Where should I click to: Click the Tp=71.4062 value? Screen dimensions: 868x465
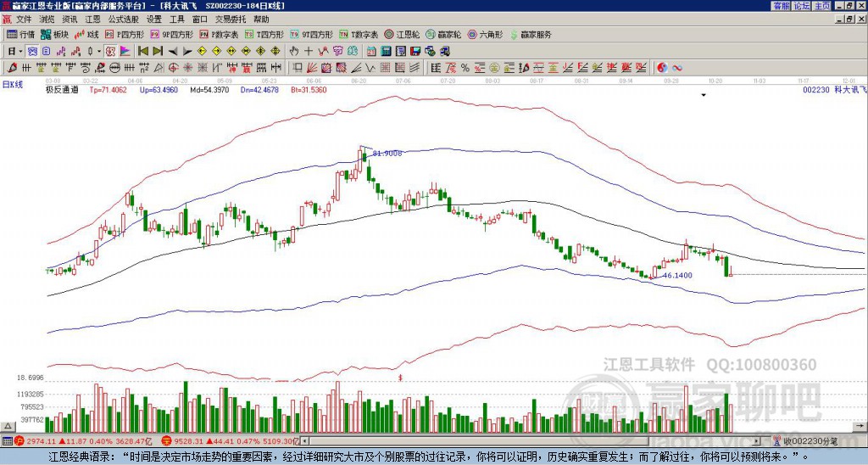pos(108,90)
